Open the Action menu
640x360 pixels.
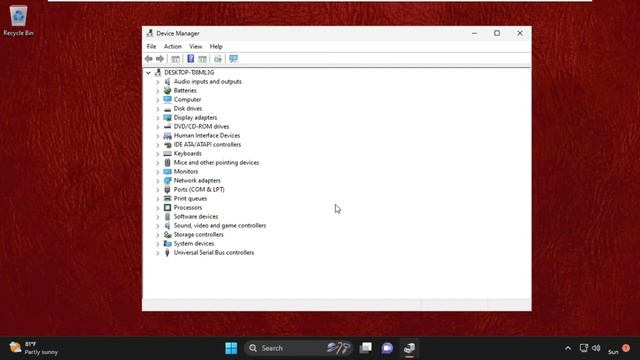point(173,47)
